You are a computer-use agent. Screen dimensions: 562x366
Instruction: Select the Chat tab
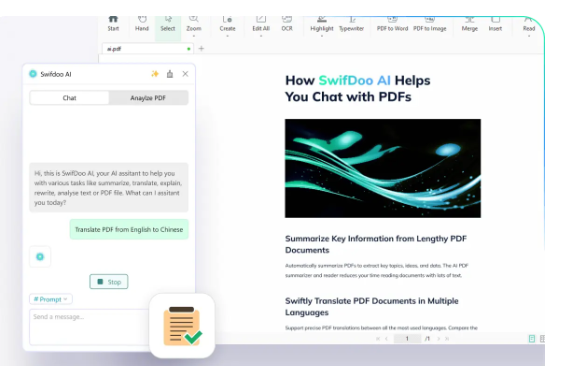pyautogui.click(x=70, y=98)
